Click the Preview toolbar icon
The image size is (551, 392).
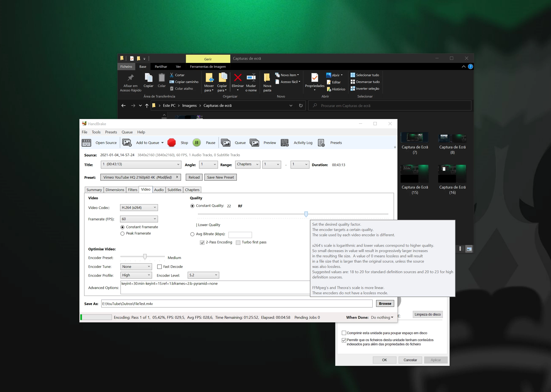point(254,143)
